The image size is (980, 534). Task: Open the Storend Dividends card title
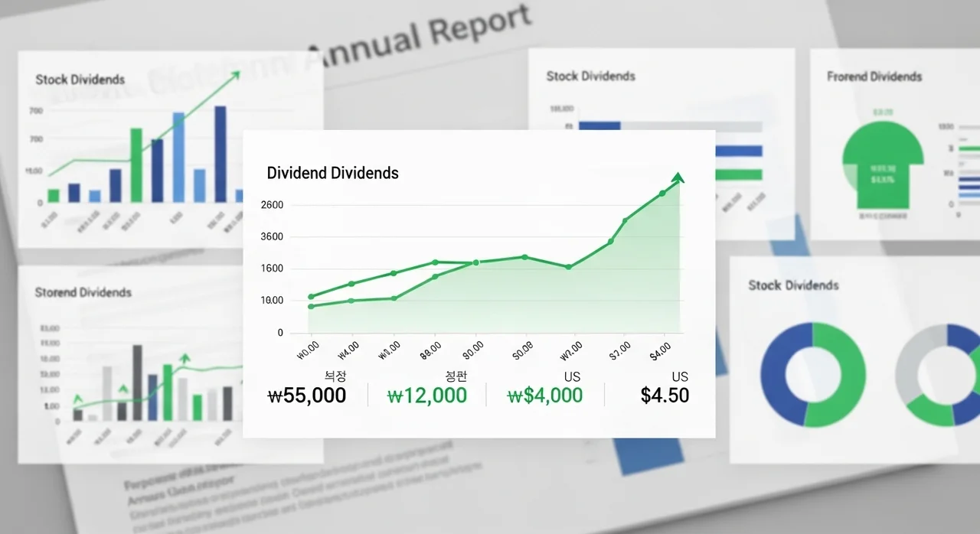tap(83, 292)
